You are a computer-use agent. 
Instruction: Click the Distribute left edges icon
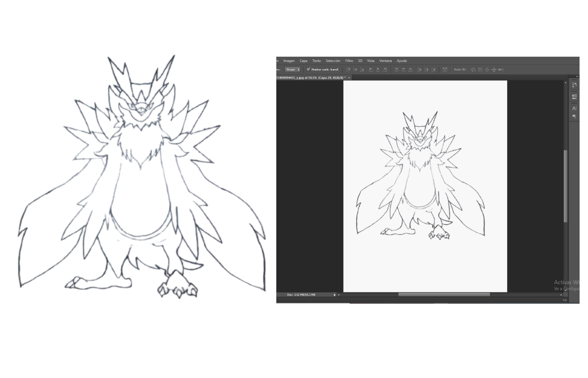(x=420, y=69)
